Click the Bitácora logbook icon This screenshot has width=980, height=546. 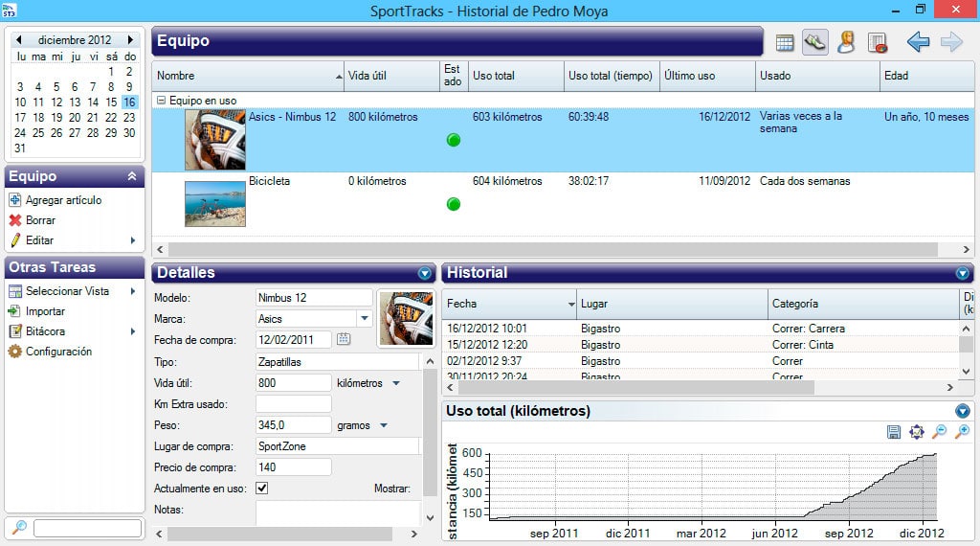point(15,330)
